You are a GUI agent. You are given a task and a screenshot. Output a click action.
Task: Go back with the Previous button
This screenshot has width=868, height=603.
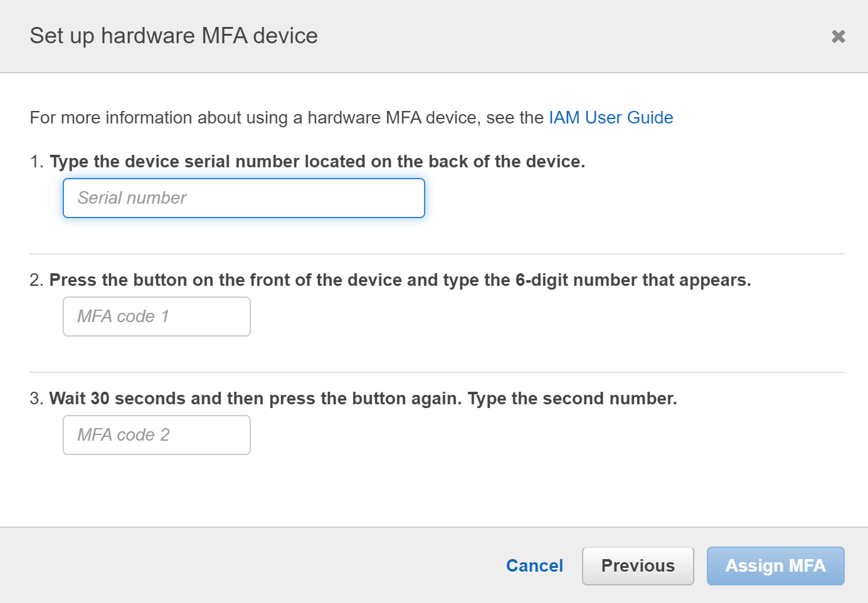[637, 566]
